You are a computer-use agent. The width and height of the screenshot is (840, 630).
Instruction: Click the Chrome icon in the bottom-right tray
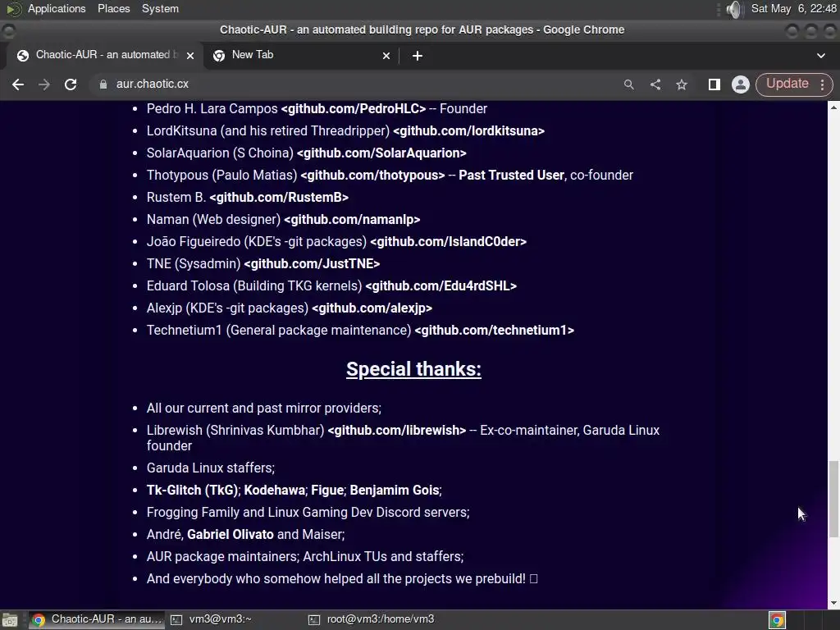click(778, 620)
